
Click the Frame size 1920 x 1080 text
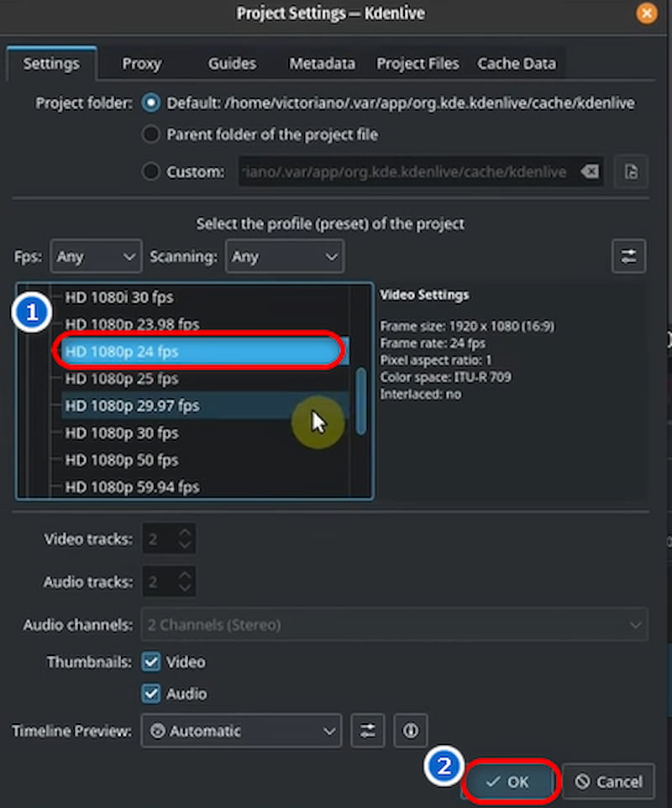click(x=467, y=326)
